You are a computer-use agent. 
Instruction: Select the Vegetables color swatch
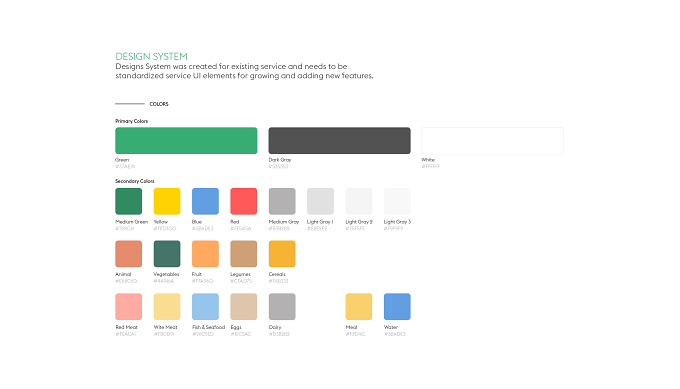[167, 254]
